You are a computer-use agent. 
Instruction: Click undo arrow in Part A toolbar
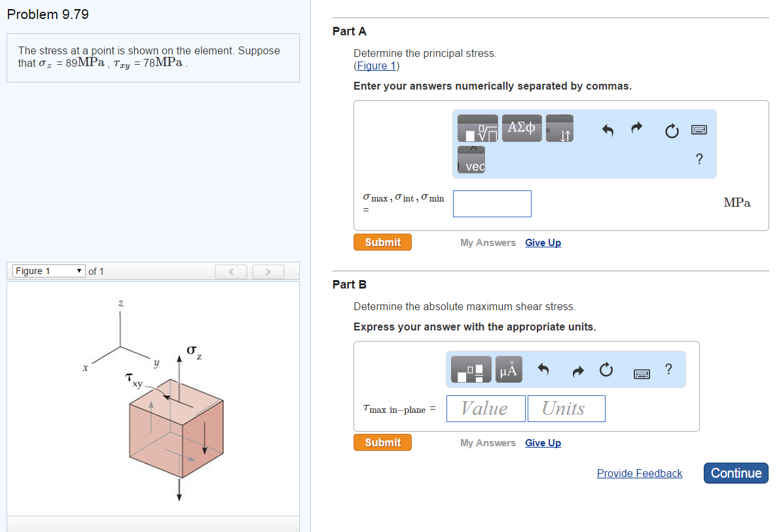(608, 131)
